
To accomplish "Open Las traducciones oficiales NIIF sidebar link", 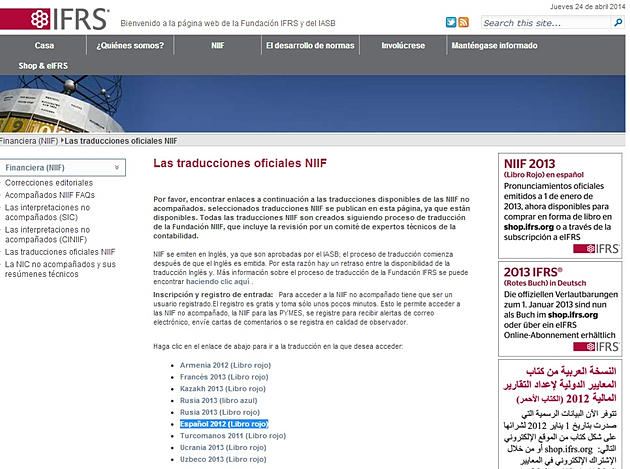I will click(60, 252).
